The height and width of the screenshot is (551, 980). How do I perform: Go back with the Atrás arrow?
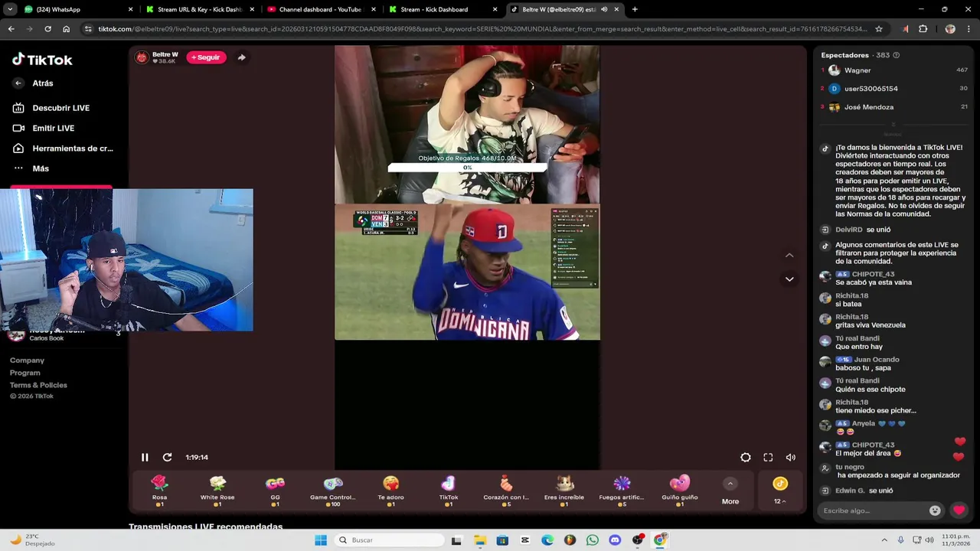18,83
